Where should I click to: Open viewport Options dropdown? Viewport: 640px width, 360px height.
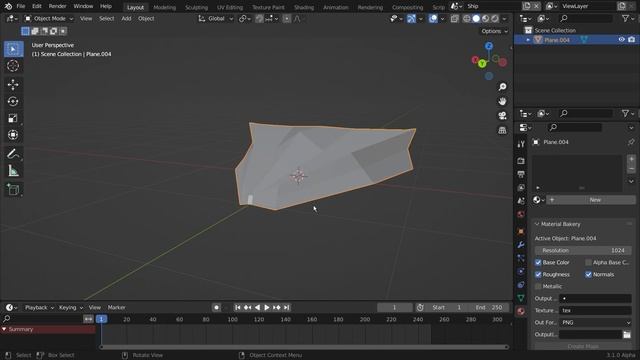click(494, 31)
